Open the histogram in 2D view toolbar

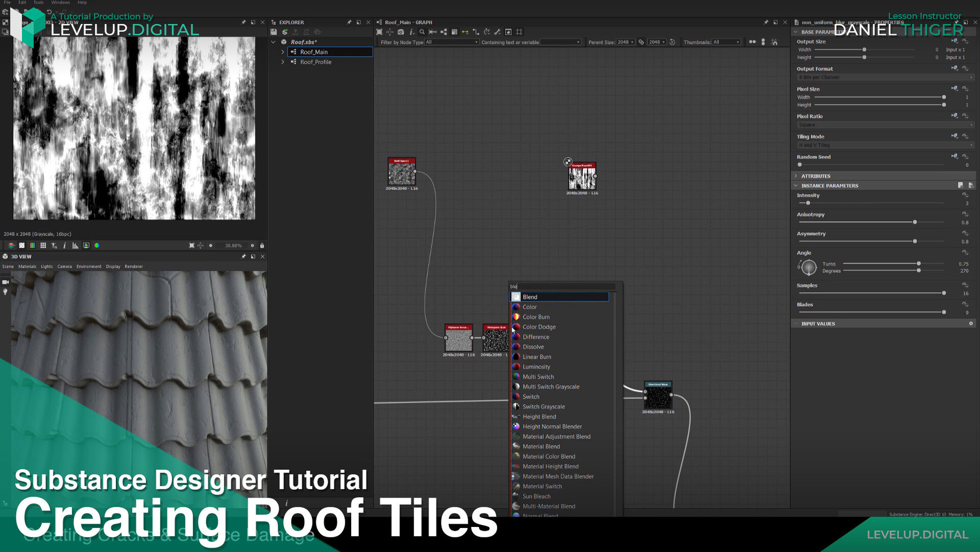pos(75,246)
